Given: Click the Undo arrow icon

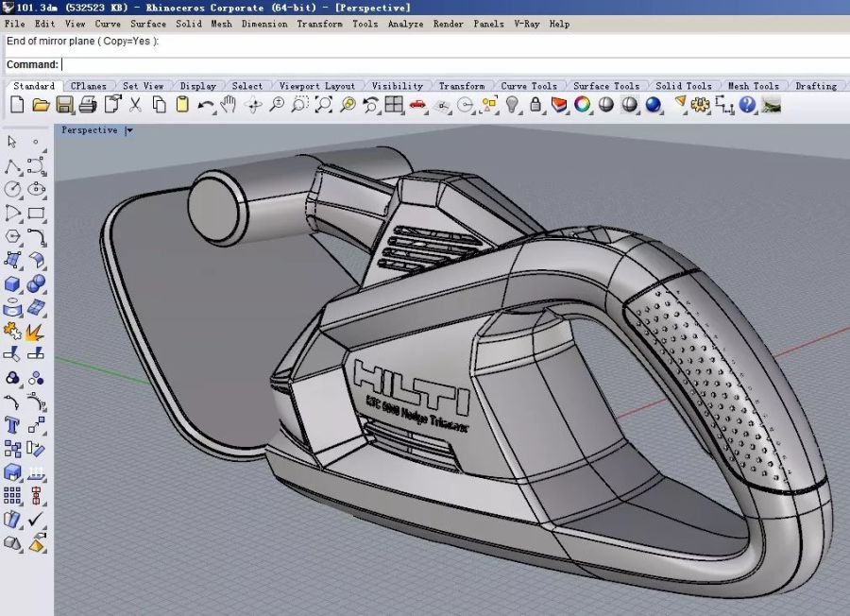Looking at the screenshot, I should point(205,105).
